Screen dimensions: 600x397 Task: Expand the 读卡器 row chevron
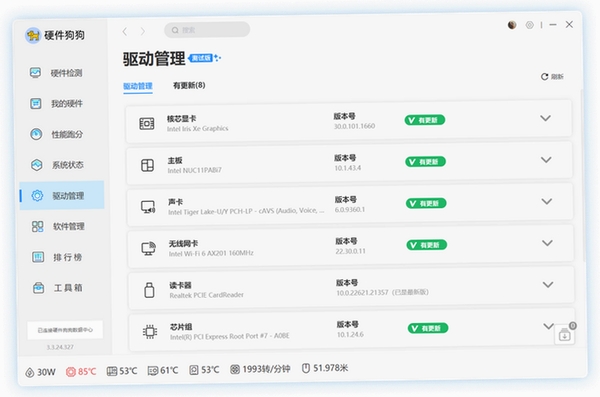548,284
